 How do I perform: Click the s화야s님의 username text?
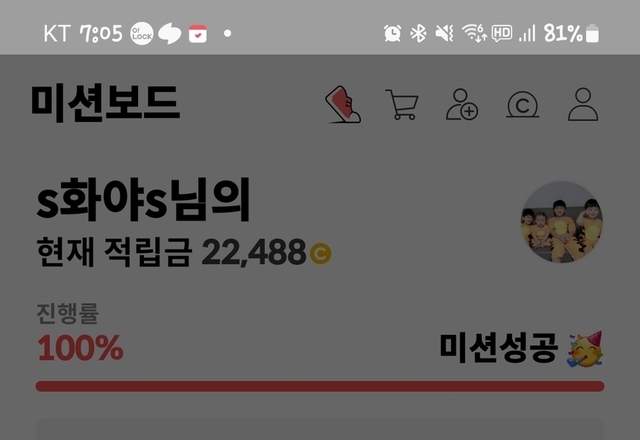(x=143, y=200)
